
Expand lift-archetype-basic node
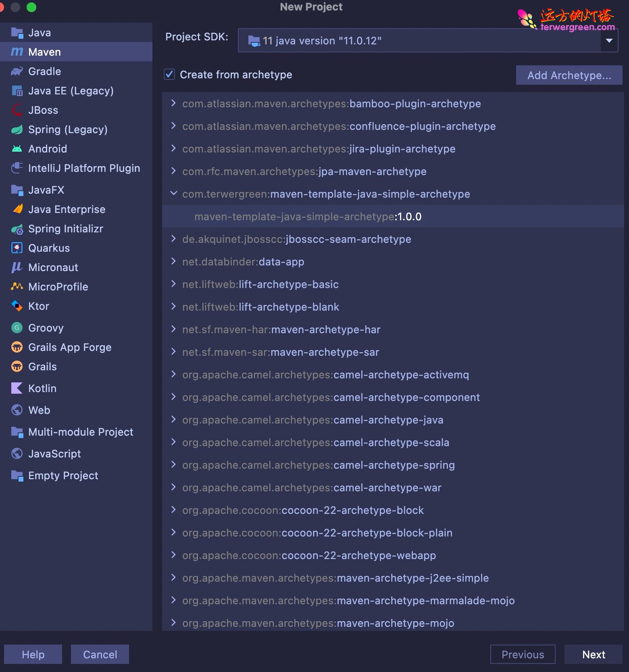click(x=173, y=284)
